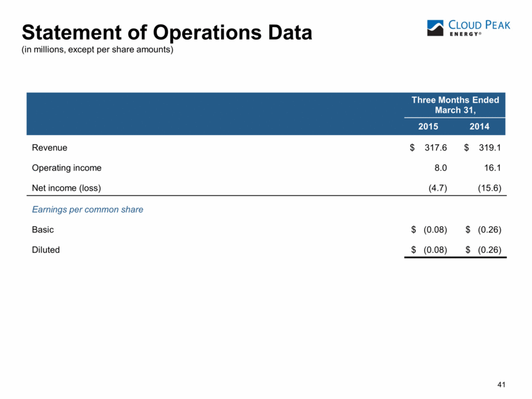The width and height of the screenshot is (532, 399).
Task: Select the Operating income row label
Action: coord(67,168)
